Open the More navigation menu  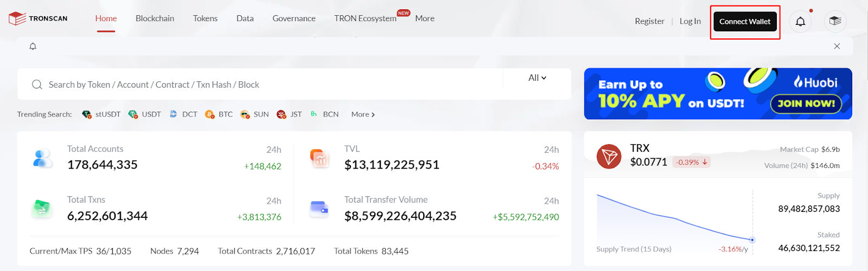pos(425,18)
